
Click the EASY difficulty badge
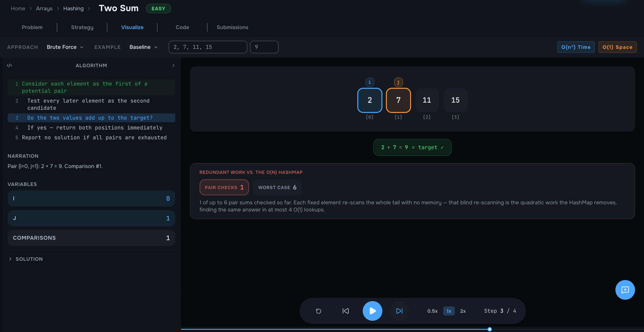coord(158,9)
